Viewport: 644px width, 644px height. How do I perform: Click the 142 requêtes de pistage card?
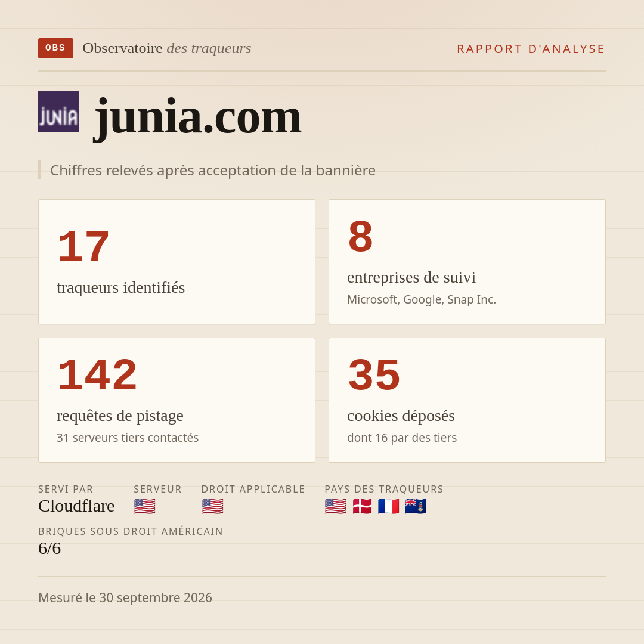177,400
